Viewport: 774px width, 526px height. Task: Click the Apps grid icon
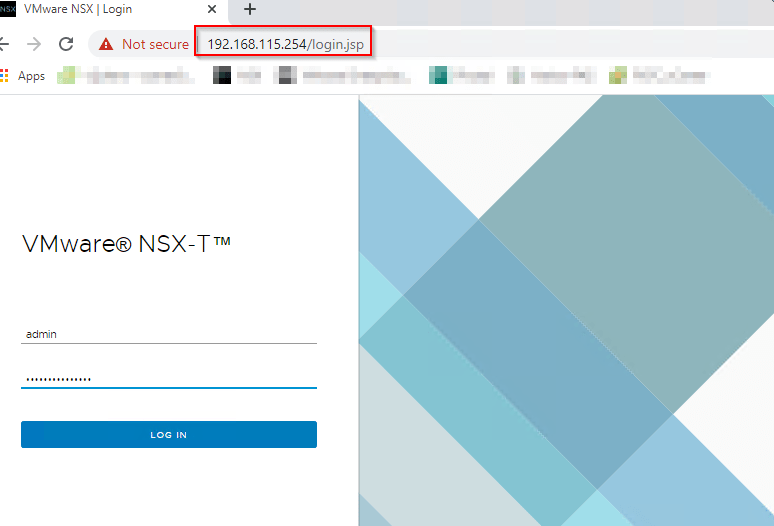point(4,75)
